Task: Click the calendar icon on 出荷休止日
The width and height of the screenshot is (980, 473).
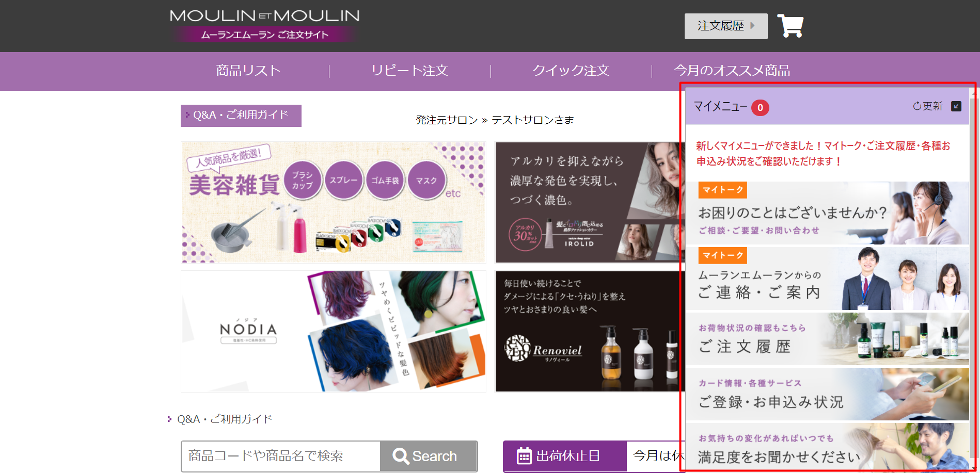Action: click(x=524, y=456)
